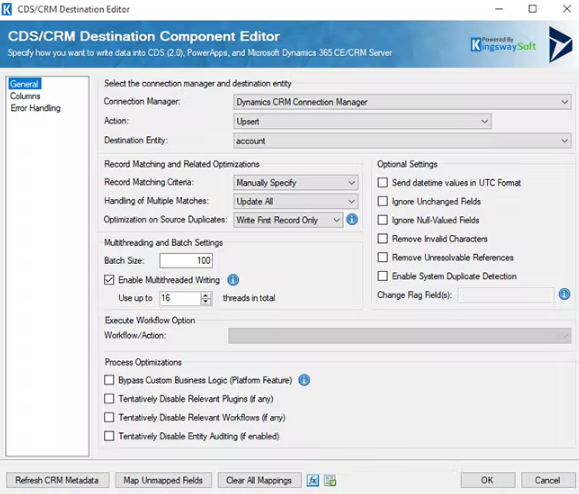Click the Dynamics 365 logo in header
The width and height of the screenshot is (579, 494).
560,44
